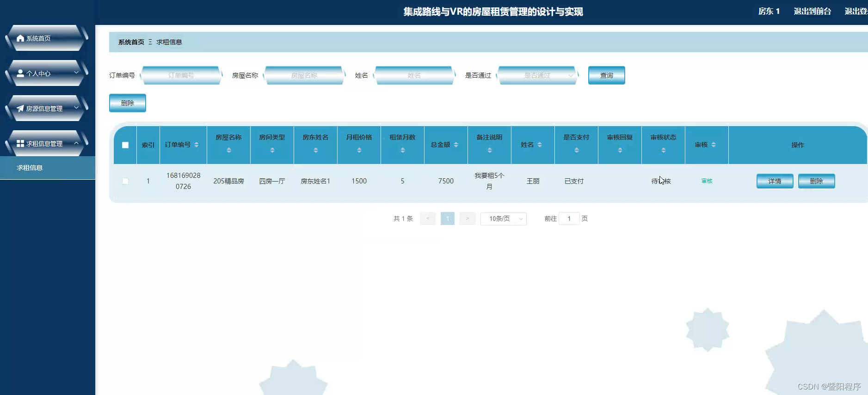Sort table by 姓名 column arrows
Viewport: 868px width, 395px height.
tap(540, 145)
